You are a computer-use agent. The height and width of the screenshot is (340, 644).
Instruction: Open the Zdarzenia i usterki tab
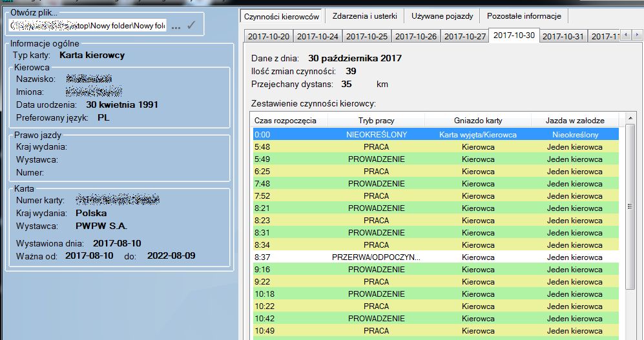click(x=365, y=16)
